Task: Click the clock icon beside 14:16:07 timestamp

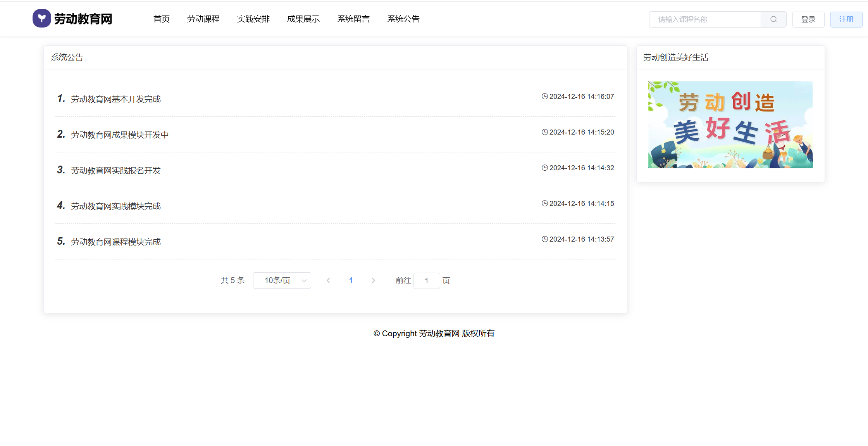Action: coord(544,97)
